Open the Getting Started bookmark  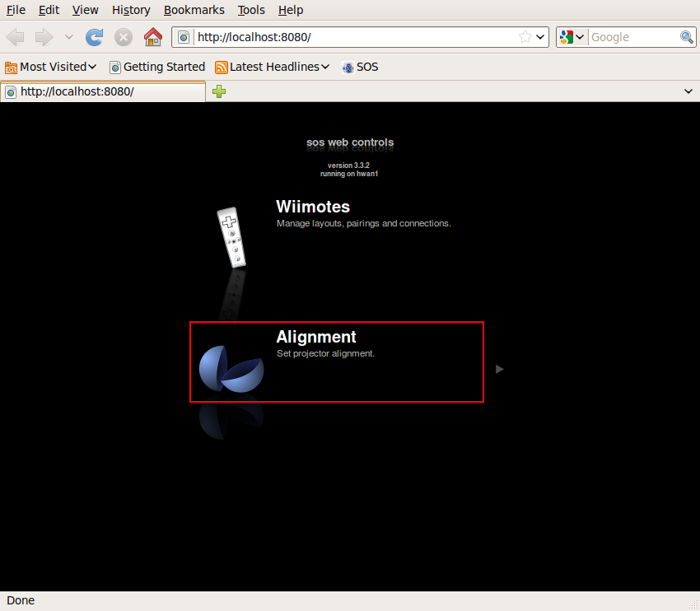(x=157, y=67)
